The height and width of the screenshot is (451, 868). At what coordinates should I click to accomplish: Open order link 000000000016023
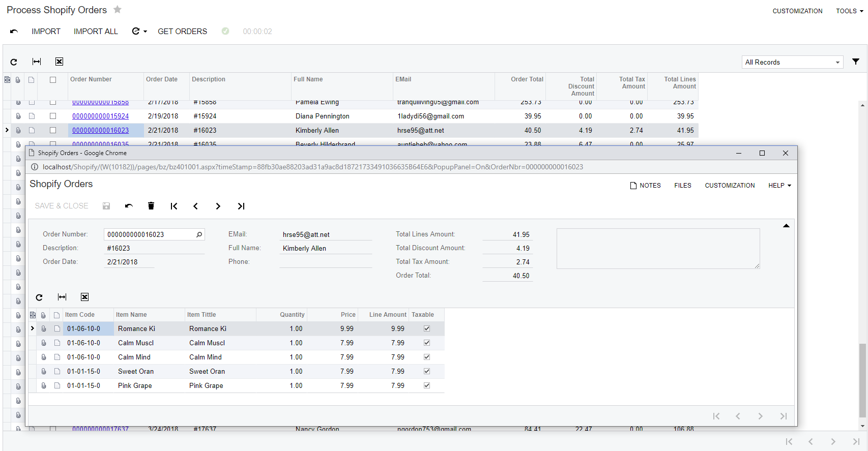[x=100, y=131]
